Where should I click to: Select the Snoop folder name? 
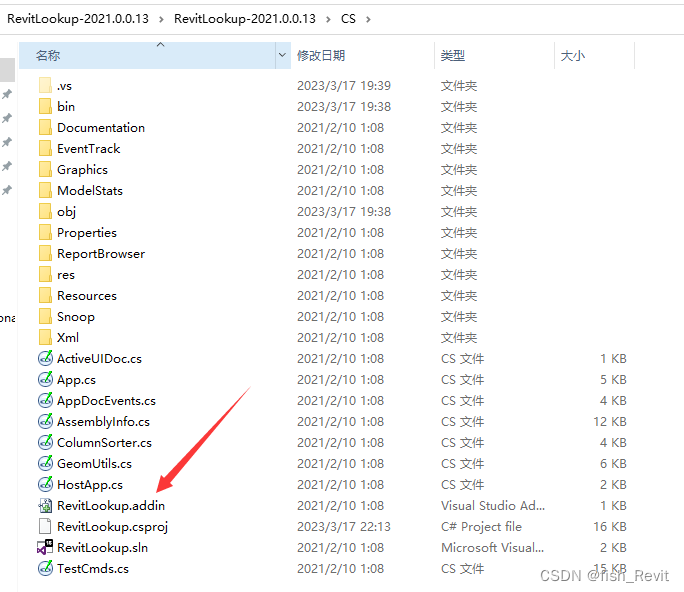pyautogui.click(x=75, y=317)
